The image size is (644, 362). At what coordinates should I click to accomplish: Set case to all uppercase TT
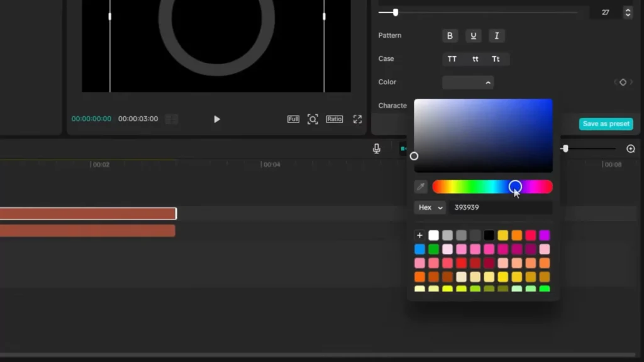pos(452,59)
